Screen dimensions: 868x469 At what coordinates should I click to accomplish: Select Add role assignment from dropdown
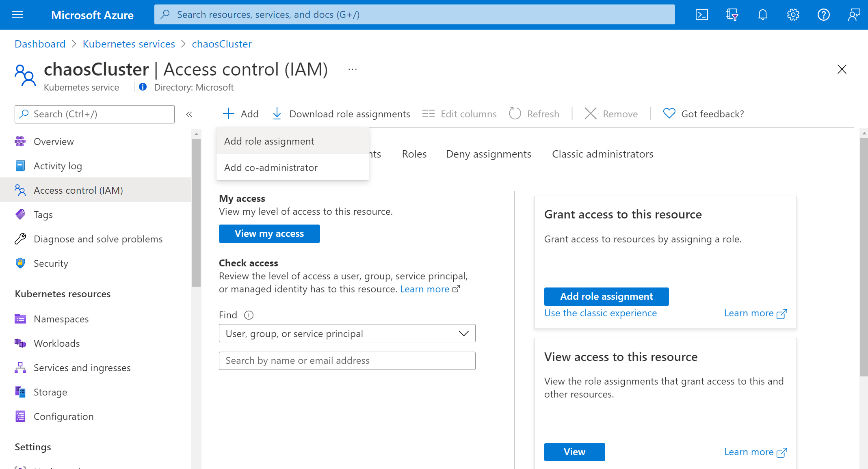[x=269, y=141]
